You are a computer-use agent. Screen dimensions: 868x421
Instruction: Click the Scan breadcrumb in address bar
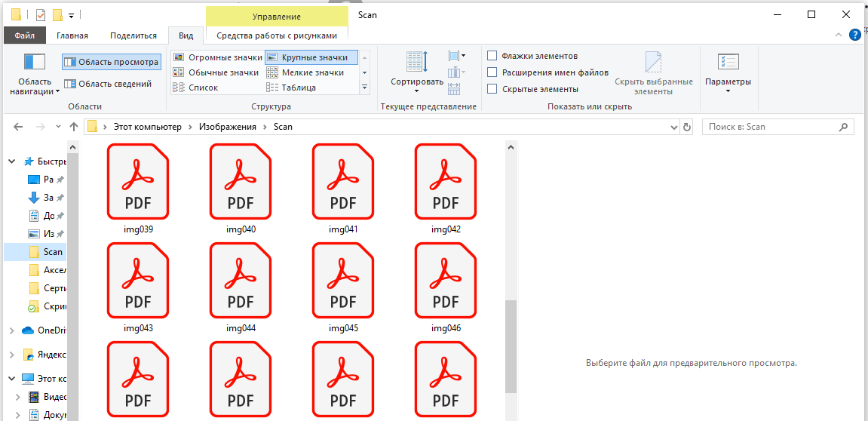coord(283,127)
